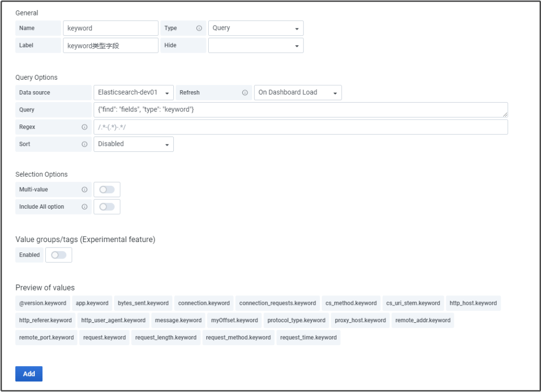Image resolution: width=541 pixels, height=392 pixels.
Task: Click the Sort info icon
Action: pyautogui.click(x=85, y=144)
